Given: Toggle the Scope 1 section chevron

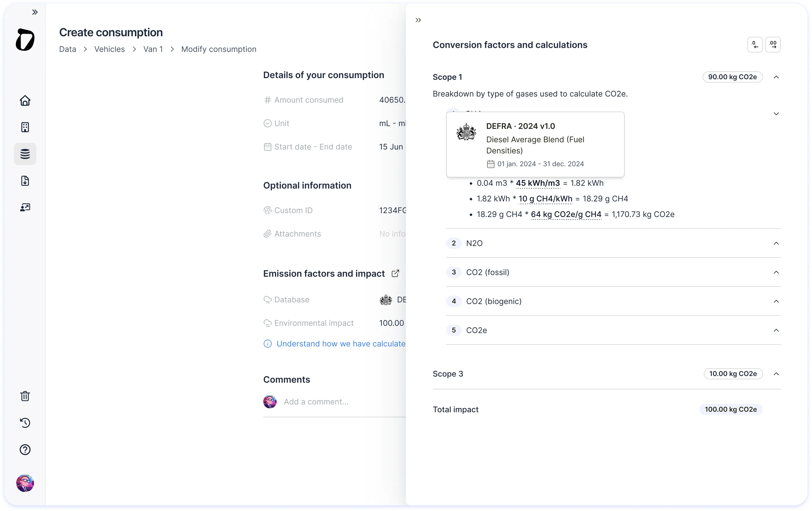Looking at the screenshot, I should (776, 77).
